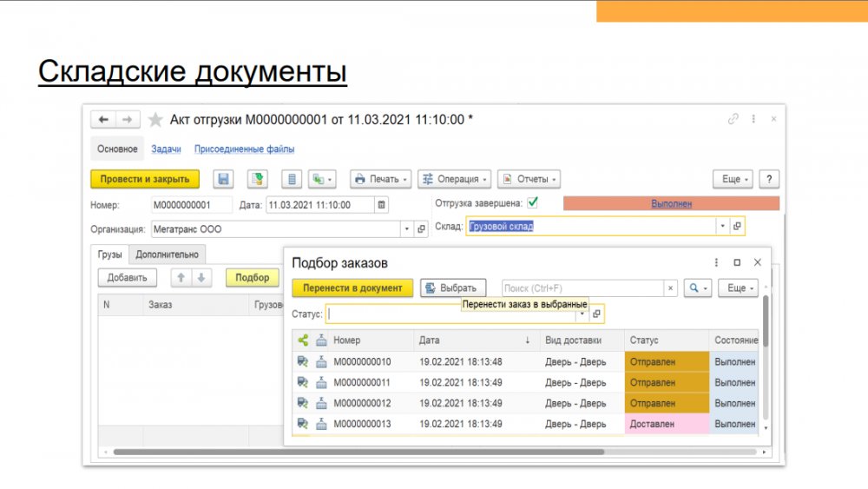Expand the Склад dropdown arrow
Image resolution: width=868 pixels, height=489 pixels.
tap(721, 226)
